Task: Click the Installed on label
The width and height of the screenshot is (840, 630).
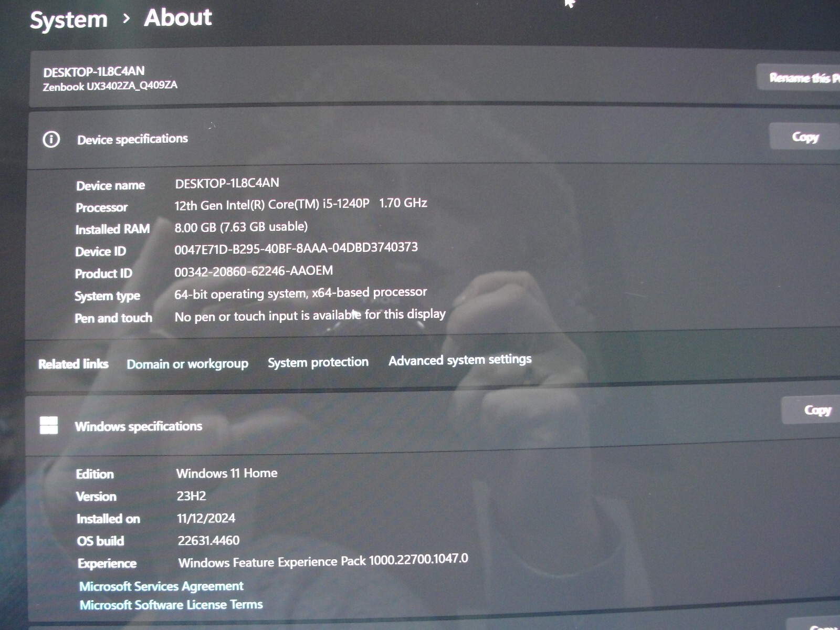Action: [108, 519]
